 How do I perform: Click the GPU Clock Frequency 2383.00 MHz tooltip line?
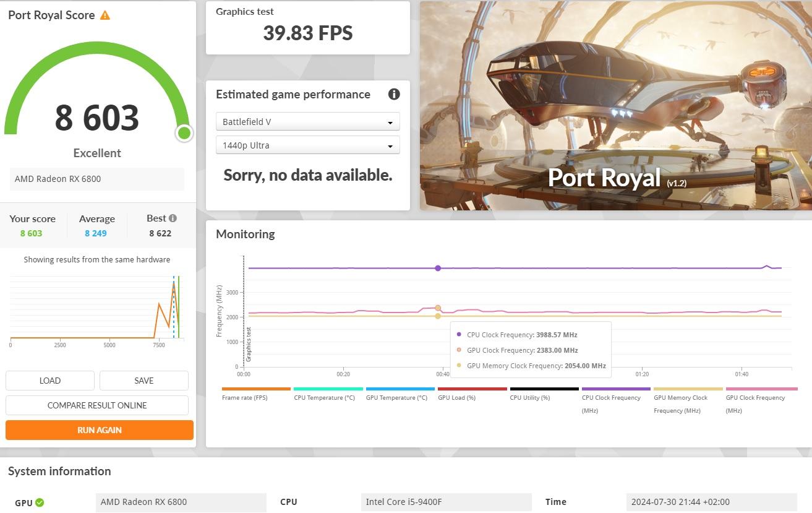click(523, 350)
